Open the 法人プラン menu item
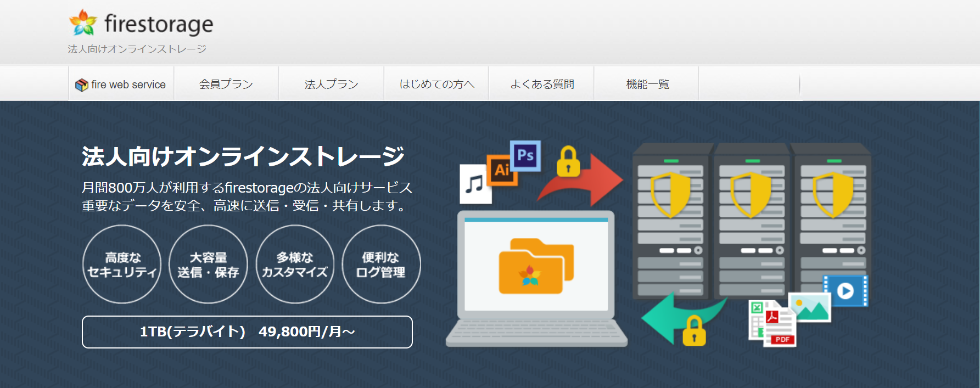Screen dimensions: 980x388 [x=331, y=84]
